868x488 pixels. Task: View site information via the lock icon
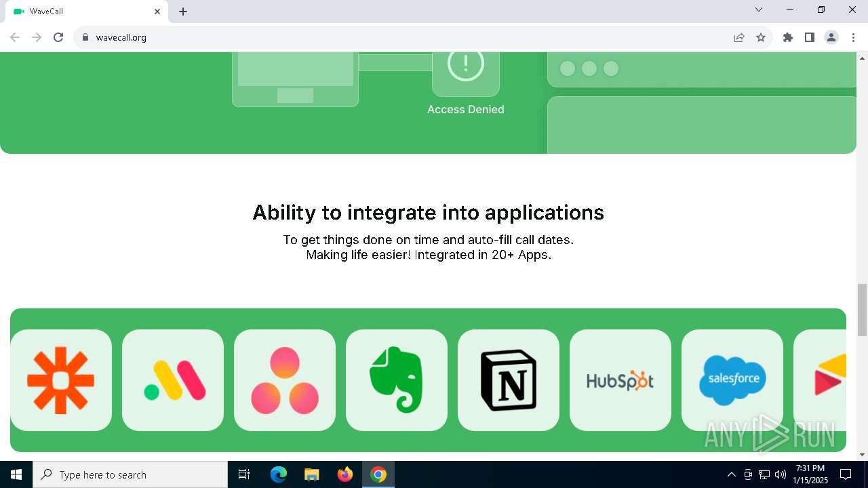85,37
